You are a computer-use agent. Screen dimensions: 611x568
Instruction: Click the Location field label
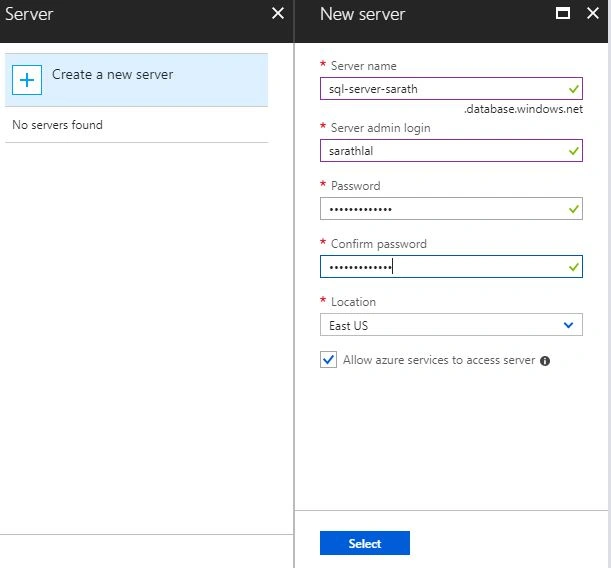[x=353, y=302]
